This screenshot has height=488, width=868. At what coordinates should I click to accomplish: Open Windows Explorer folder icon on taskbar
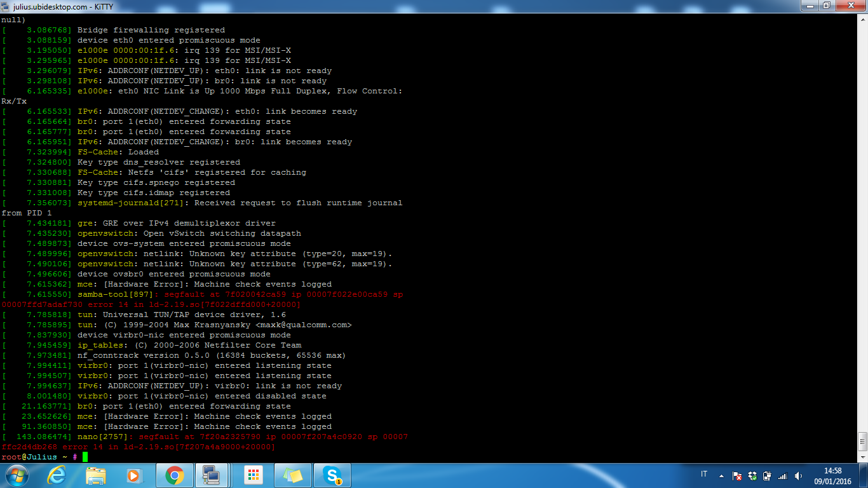[96, 475]
